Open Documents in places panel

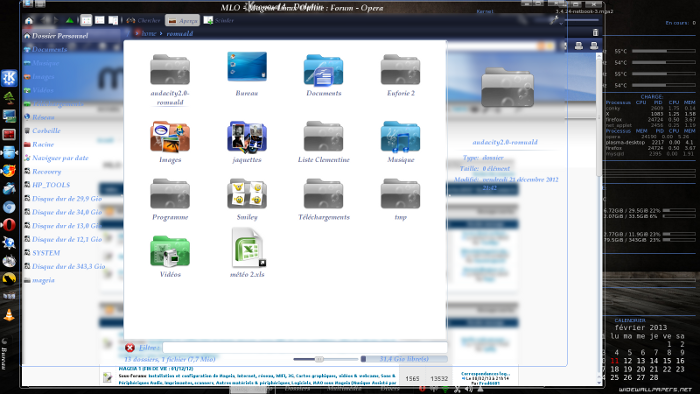click(x=49, y=50)
